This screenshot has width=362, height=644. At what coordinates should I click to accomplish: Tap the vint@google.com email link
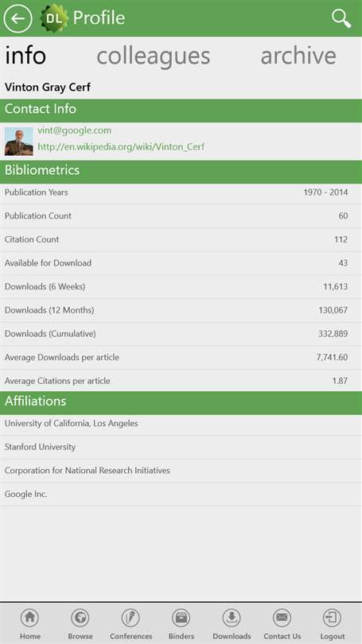pyautogui.click(x=74, y=130)
